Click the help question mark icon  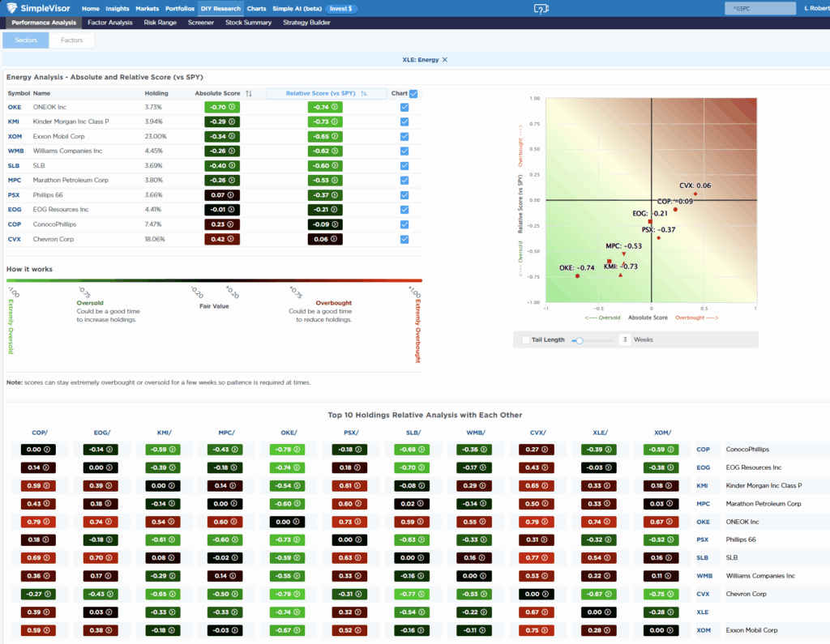pyautogui.click(x=541, y=9)
